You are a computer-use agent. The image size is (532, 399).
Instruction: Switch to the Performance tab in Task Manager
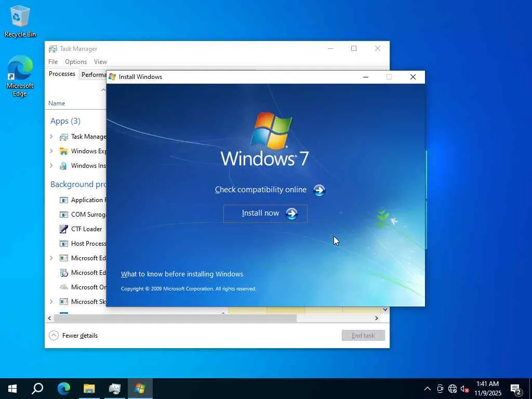click(x=94, y=75)
